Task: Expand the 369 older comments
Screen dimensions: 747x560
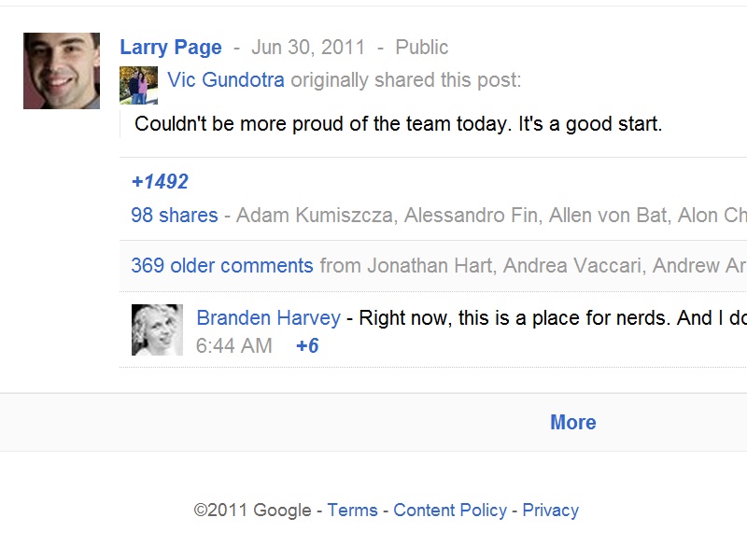Action: (x=222, y=266)
